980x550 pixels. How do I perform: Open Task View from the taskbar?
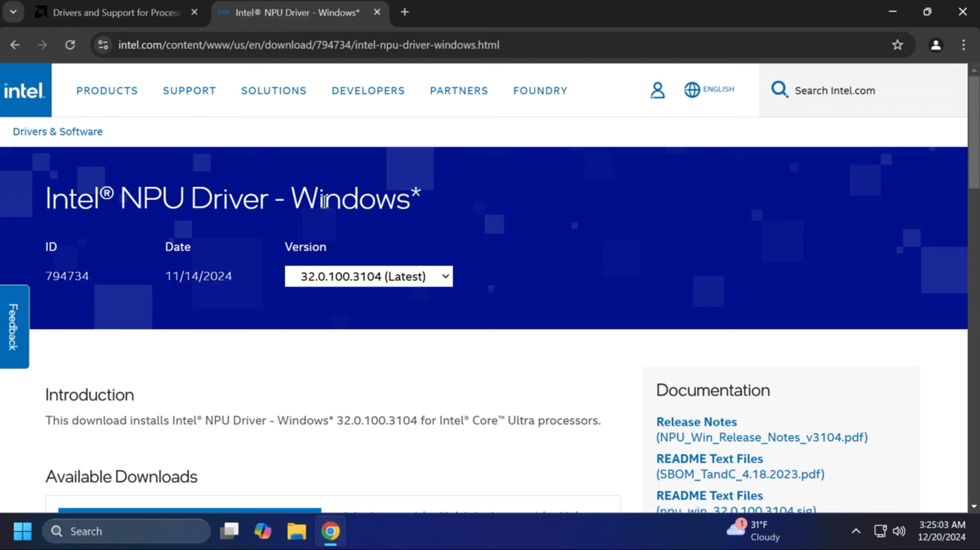click(229, 531)
